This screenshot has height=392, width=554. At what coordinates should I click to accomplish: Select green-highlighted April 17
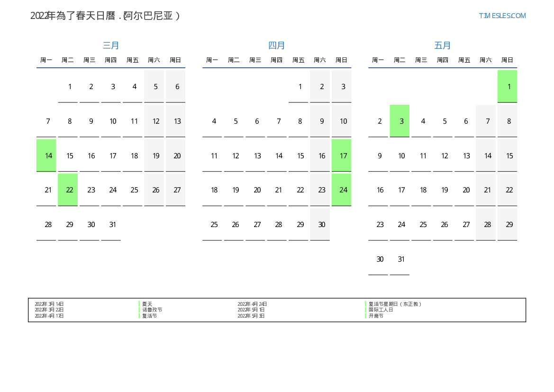(341, 155)
